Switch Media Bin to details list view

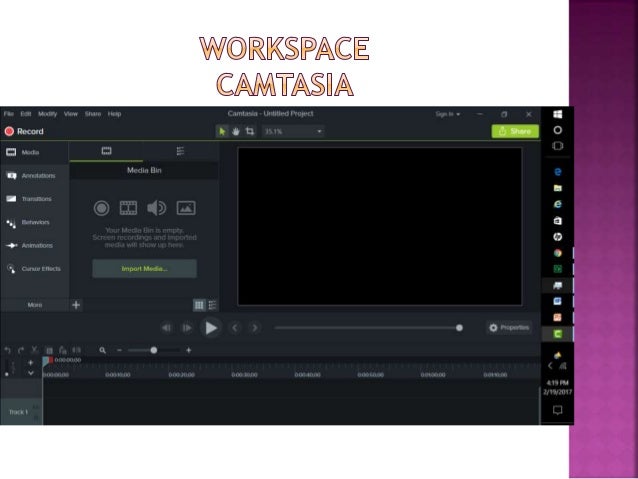(x=212, y=305)
